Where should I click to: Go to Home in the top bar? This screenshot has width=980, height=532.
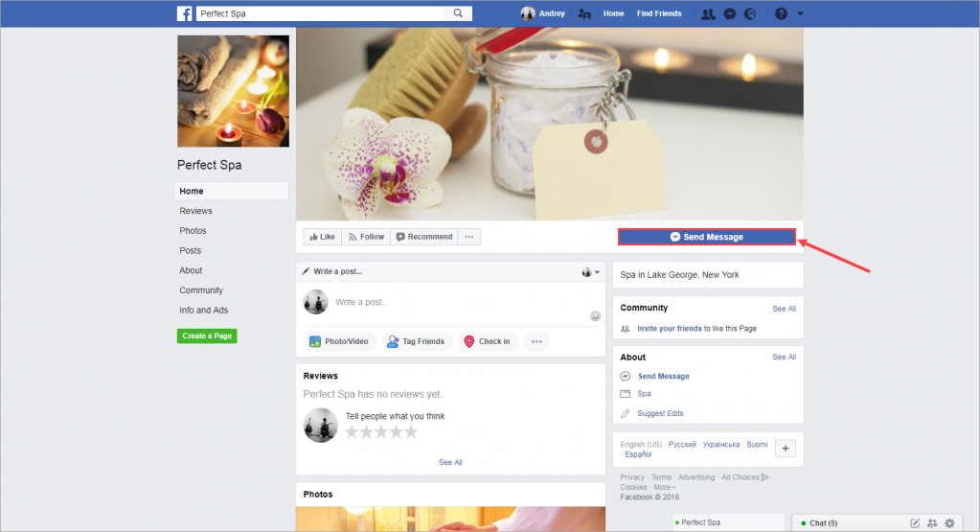pyautogui.click(x=614, y=13)
